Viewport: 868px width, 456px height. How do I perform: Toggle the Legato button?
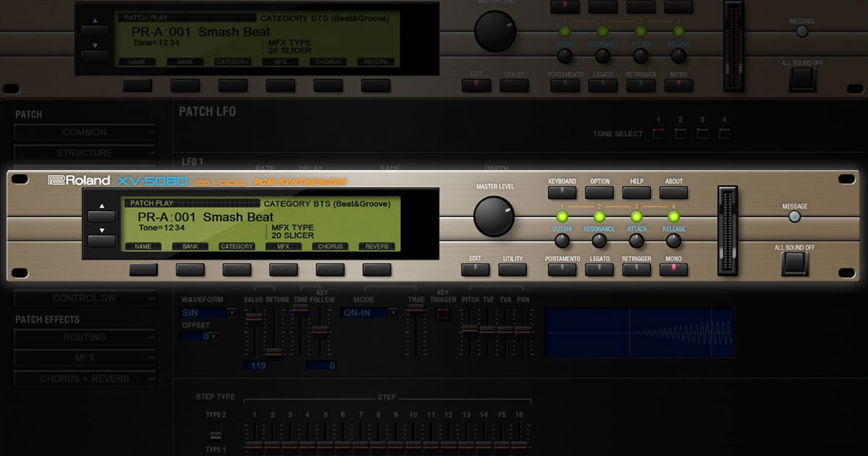tap(599, 269)
